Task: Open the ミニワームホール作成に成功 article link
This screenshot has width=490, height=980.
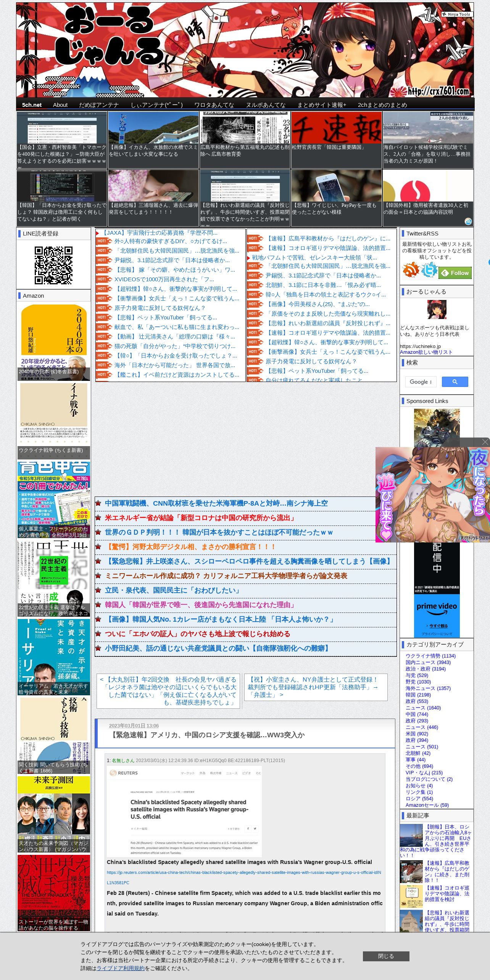Action: (x=226, y=576)
